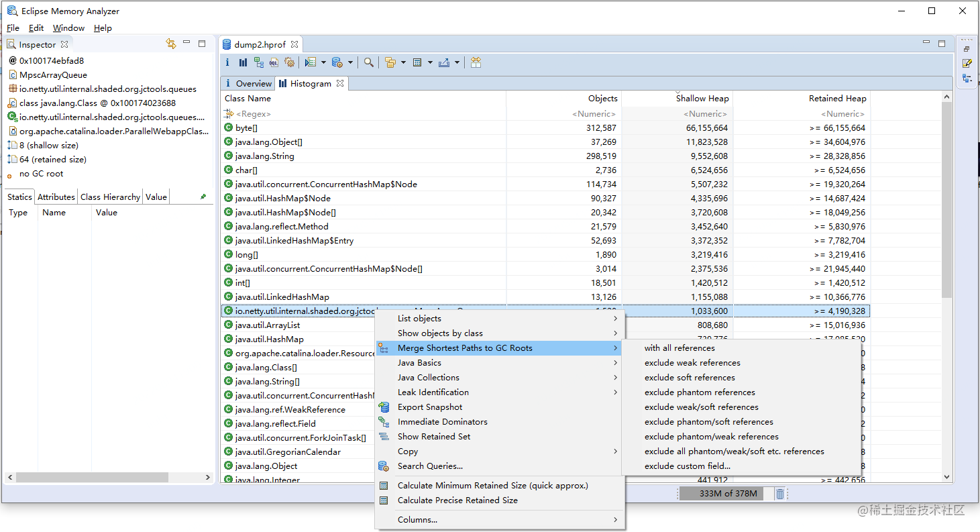
Task: Minimize the dump2.hprof editor area
Action: (x=926, y=43)
